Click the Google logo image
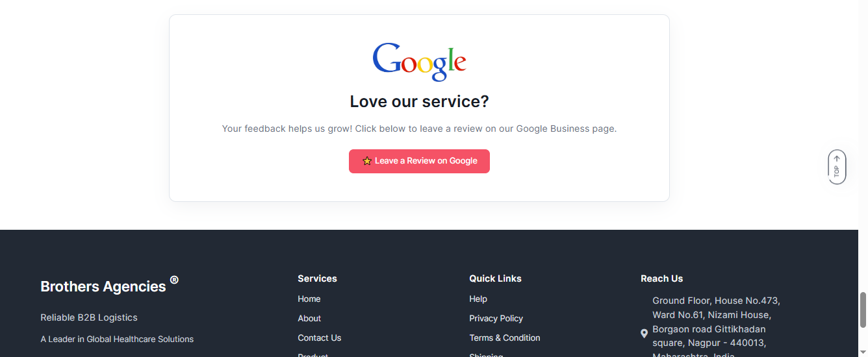The height and width of the screenshot is (357, 868). 419,62
